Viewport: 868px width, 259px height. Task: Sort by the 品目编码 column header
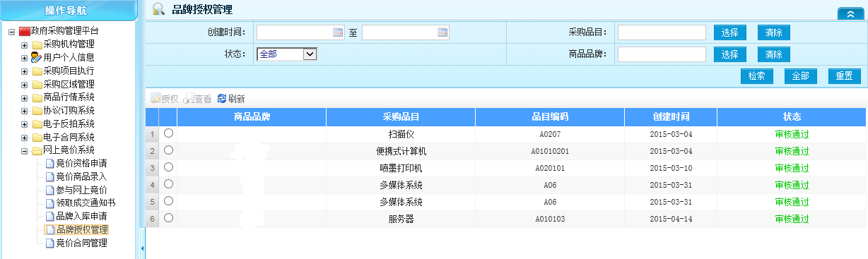tap(550, 116)
